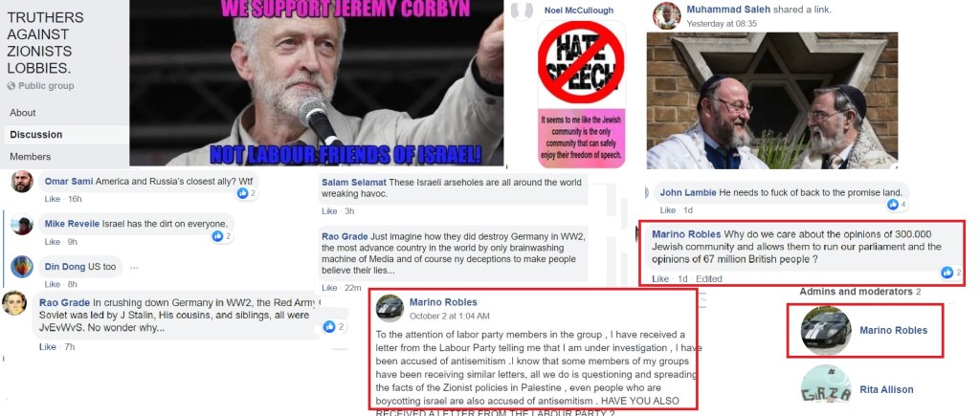Open Din Dong's balloon avatar
Image resolution: width=980 pixels, height=416 pixels.
(22, 267)
